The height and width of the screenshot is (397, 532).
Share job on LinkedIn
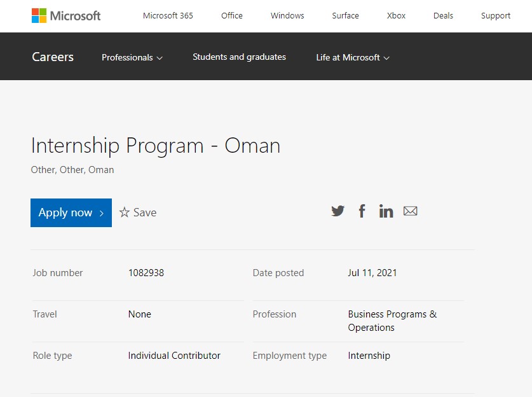(x=386, y=211)
